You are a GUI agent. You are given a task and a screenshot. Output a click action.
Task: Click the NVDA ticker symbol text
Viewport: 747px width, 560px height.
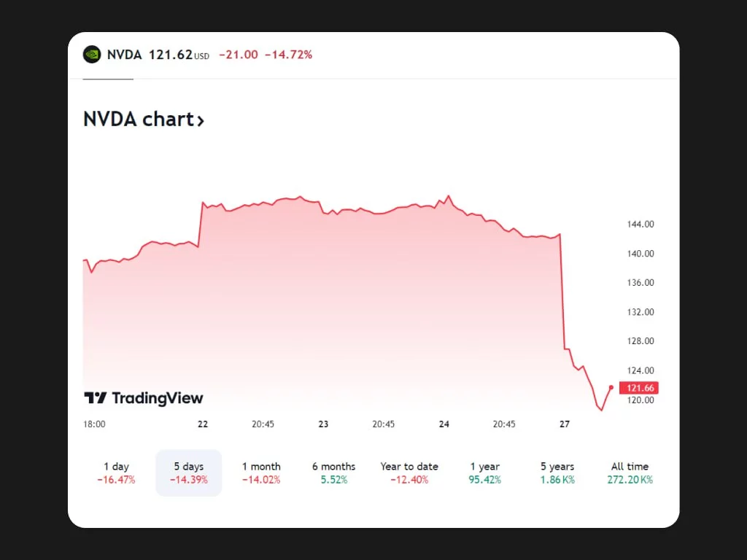[x=125, y=55]
